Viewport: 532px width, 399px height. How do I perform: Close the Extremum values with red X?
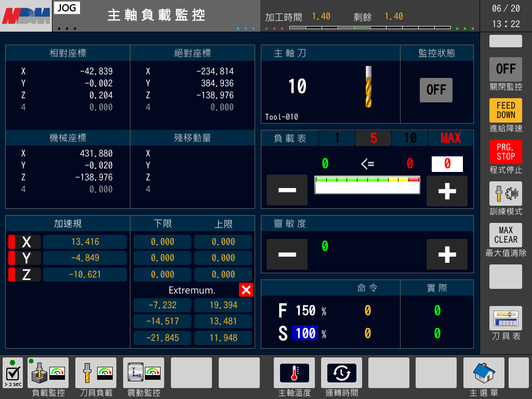tap(246, 290)
